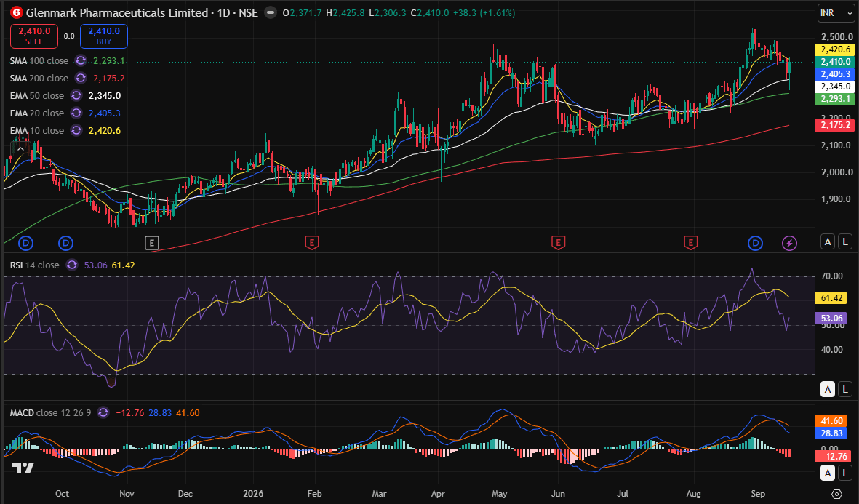Click the +38.3 (+1.61%) change value
This screenshot has width=859, height=504.
(x=484, y=12)
